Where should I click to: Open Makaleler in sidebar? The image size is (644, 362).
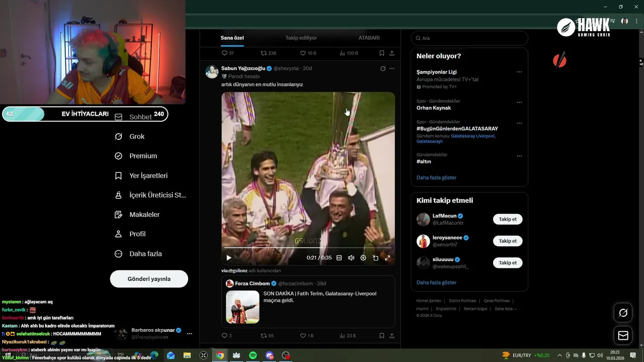pyautogui.click(x=137, y=215)
